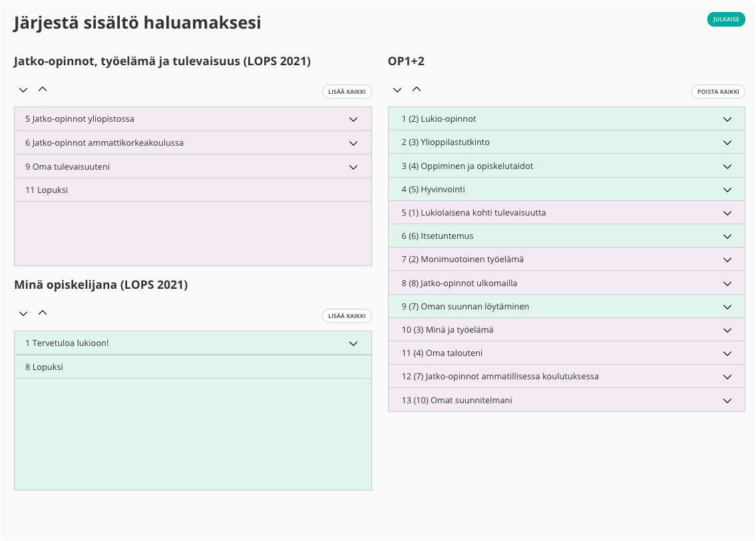Expand the 5 Jatko-opinnot yliopistossa row chevron
756x541 pixels.
[x=353, y=120]
